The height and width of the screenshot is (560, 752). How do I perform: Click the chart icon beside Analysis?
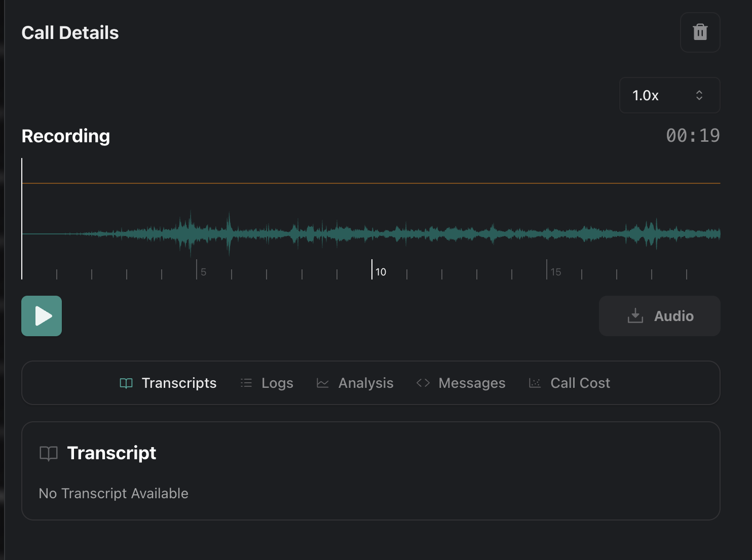point(323,383)
